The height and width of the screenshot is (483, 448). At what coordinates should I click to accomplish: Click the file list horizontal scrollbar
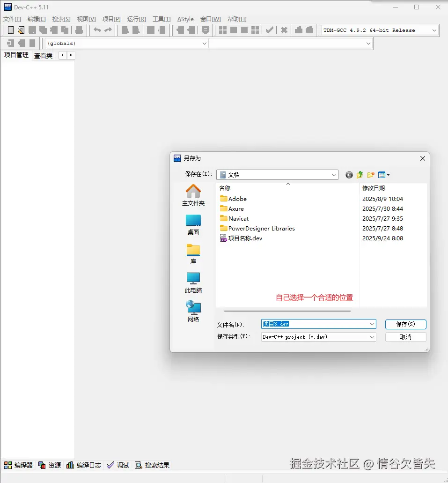coord(287,311)
